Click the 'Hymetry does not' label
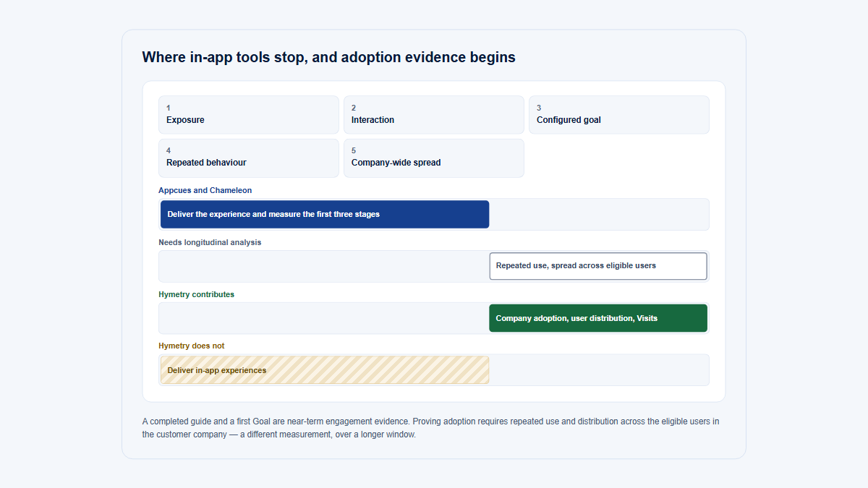The image size is (868, 488). pyautogui.click(x=192, y=346)
